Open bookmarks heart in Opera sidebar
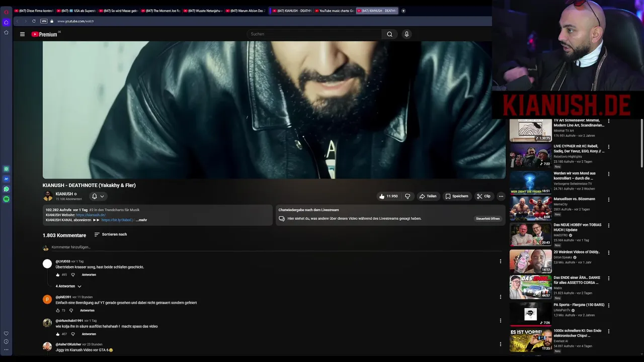The width and height of the screenshot is (644, 362). [6, 333]
